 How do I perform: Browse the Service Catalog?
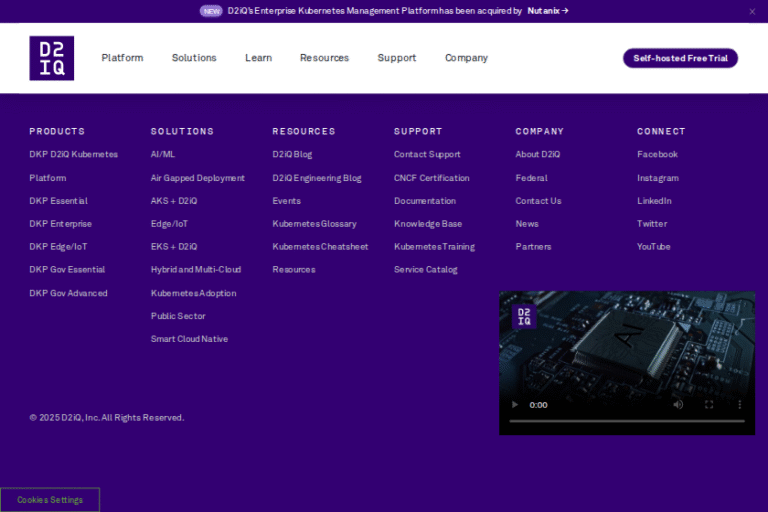point(426,269)
